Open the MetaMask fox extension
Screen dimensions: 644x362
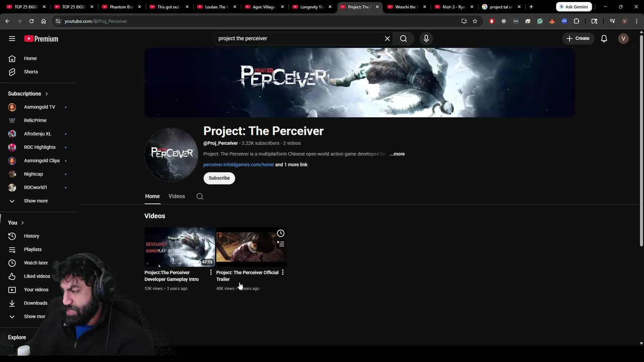552,21
